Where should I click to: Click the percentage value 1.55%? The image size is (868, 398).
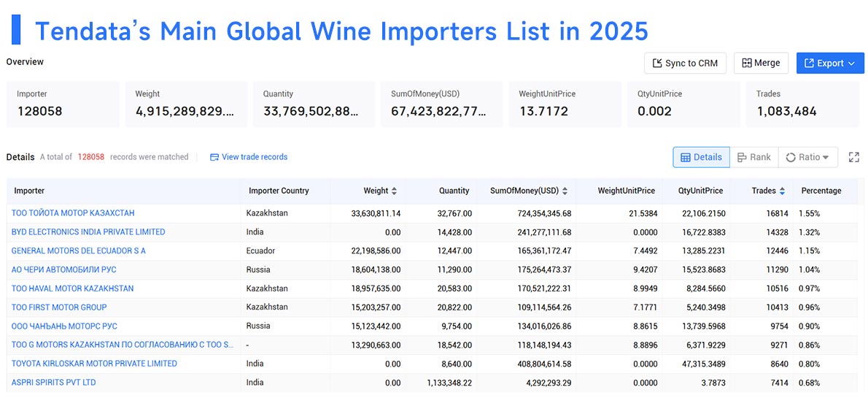pos(810,213)
